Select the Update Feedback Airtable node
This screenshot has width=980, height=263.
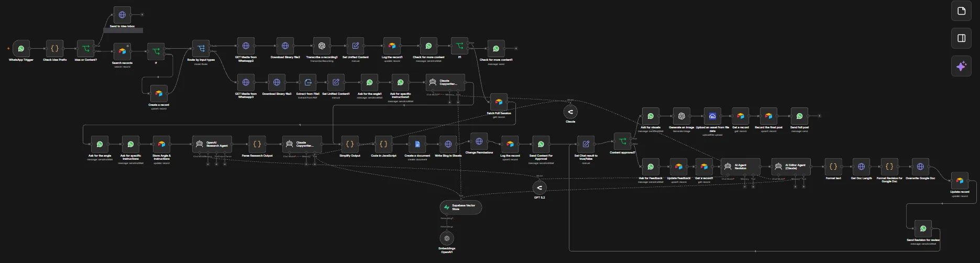click(x=679, y=167)
